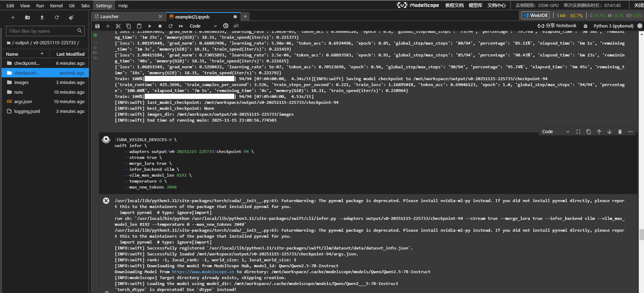The height and width of the screenshot is (293, 644).
Task: Add a new tab with the plus button
Action: point(245,16)
